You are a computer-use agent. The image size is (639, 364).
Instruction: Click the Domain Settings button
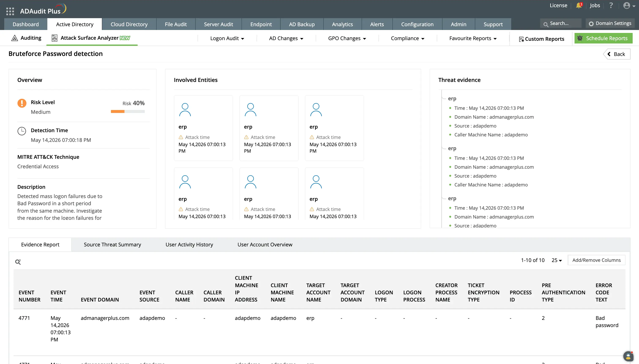610,23
